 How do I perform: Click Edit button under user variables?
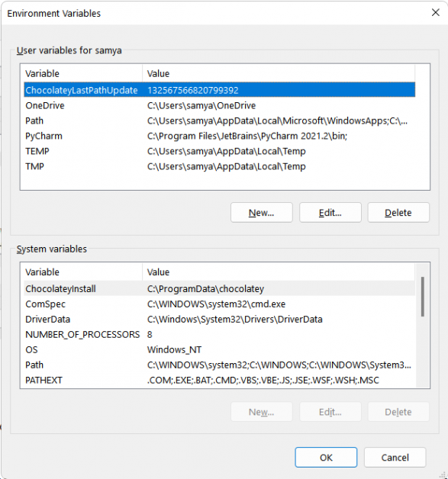330,212
